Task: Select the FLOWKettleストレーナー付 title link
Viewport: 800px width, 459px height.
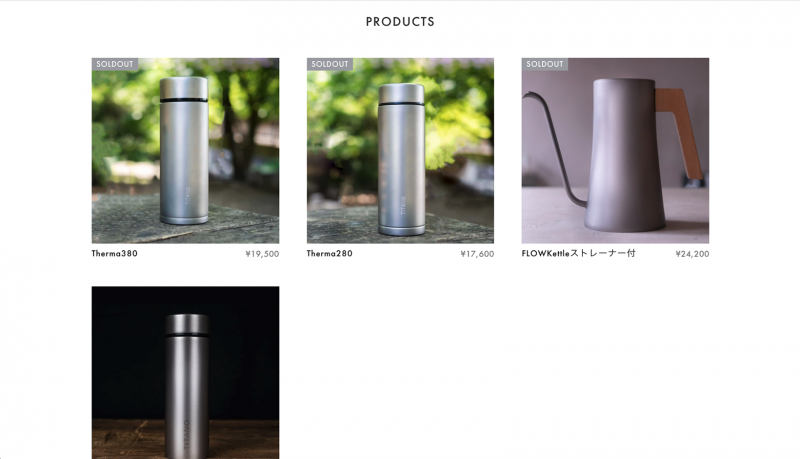Action: (x=579, y=253)
